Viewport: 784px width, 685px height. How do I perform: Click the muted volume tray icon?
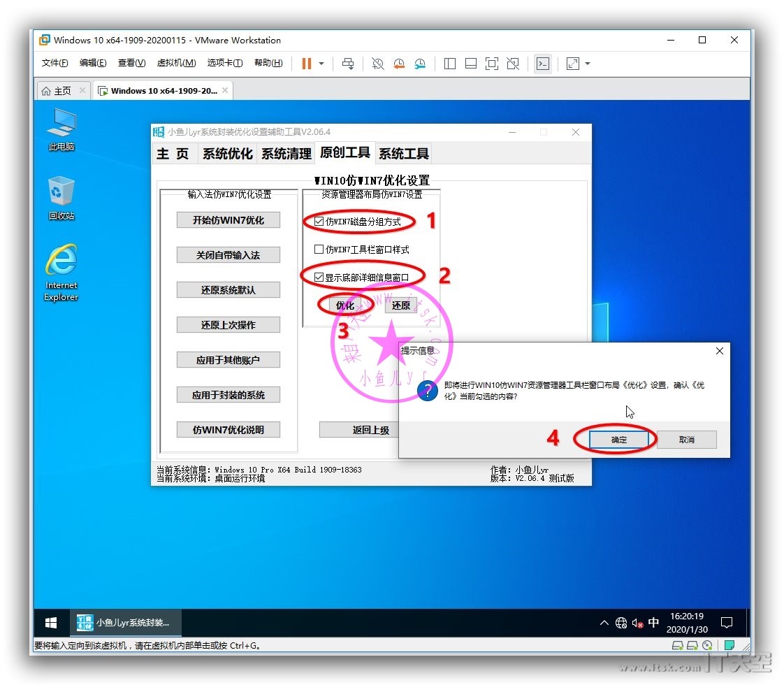pyautogui.click(x=637, y=623)
